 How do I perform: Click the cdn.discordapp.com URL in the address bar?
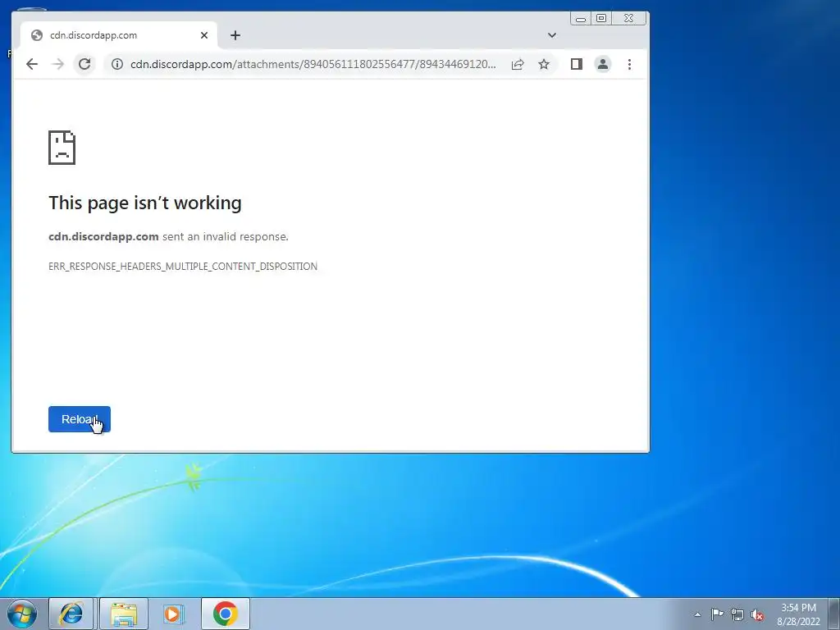pos(313,64)
